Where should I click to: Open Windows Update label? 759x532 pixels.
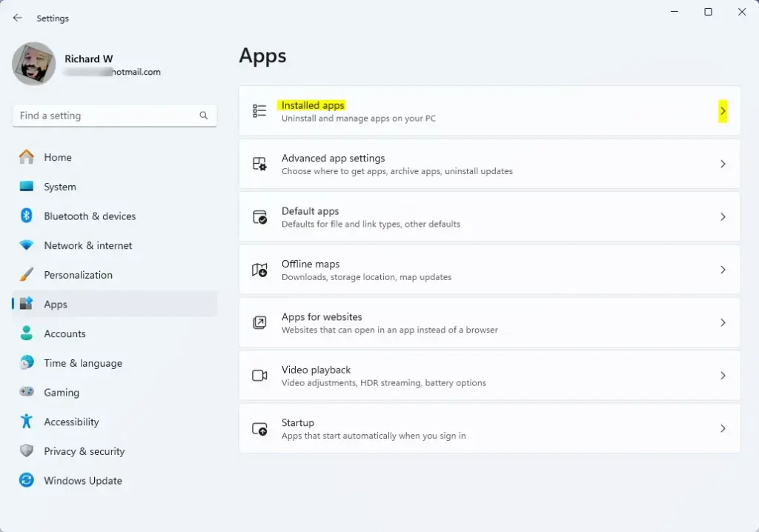point(83,481)
